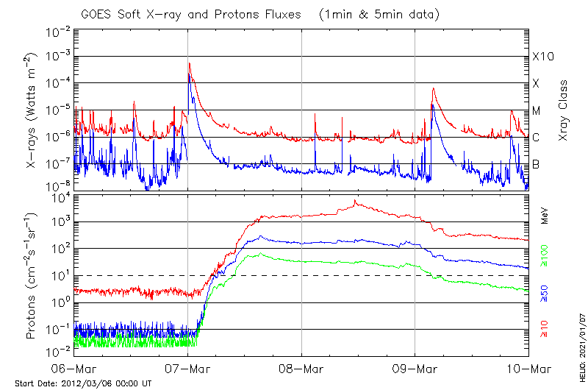Click the M class label on the right axis

coord(537,110)
